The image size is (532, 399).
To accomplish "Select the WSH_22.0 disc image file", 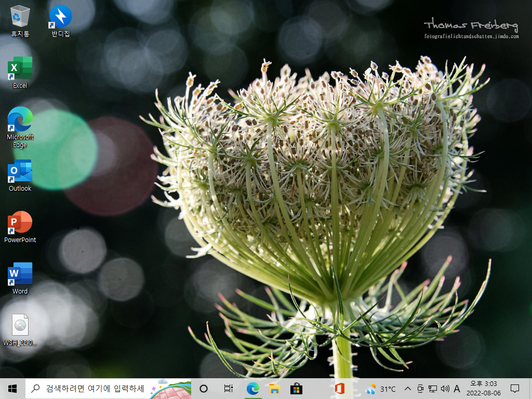I will tap(20, 330).
